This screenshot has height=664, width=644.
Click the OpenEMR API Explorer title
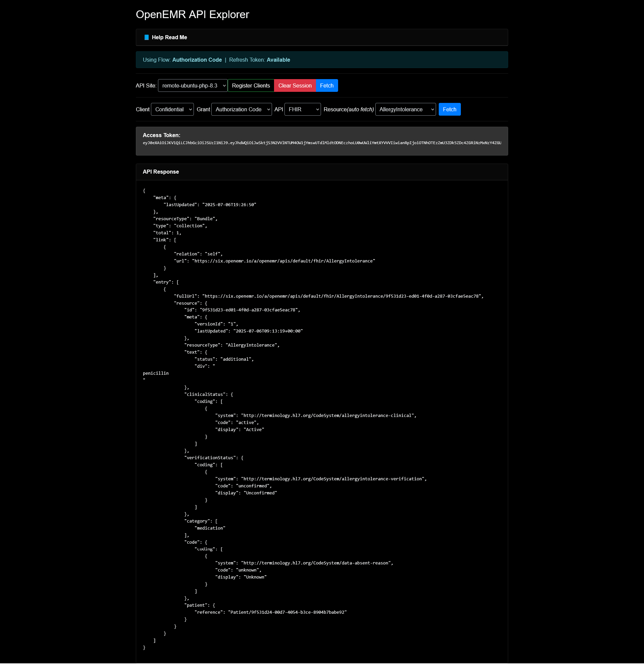tap(192, 14)
